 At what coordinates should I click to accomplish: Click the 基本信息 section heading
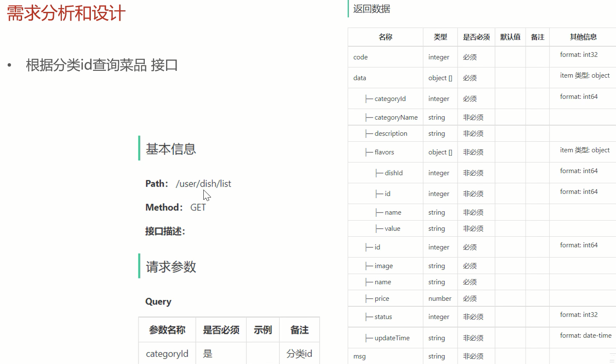tap(171, 149)
